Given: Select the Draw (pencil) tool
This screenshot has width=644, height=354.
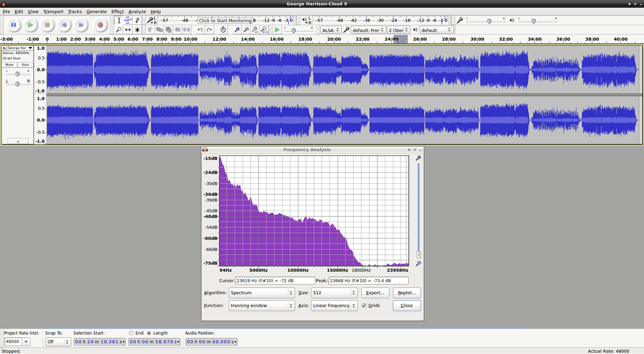Looking at the screenshot, I should pyautogui.click(x=137, y=21).
